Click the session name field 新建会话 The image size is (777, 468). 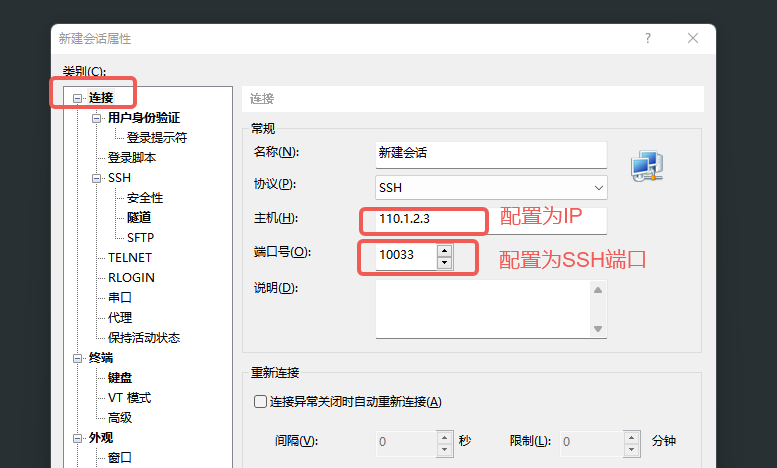[491, 155]
